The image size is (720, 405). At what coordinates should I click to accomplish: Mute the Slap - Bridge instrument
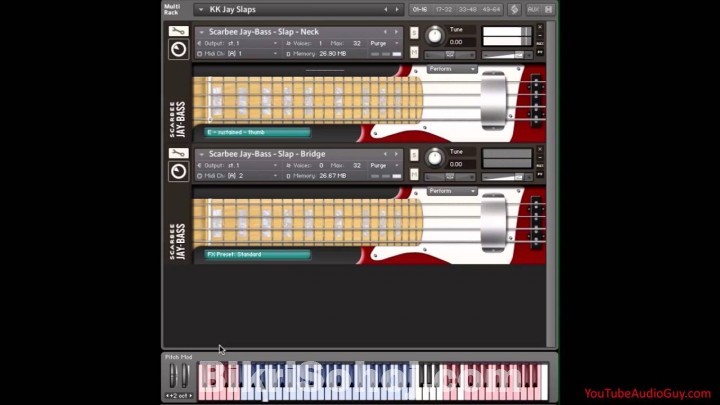pos(414,174)
